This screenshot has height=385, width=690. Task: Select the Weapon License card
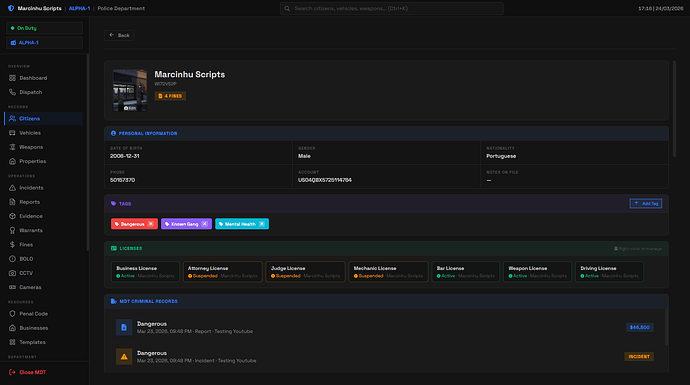537,271
